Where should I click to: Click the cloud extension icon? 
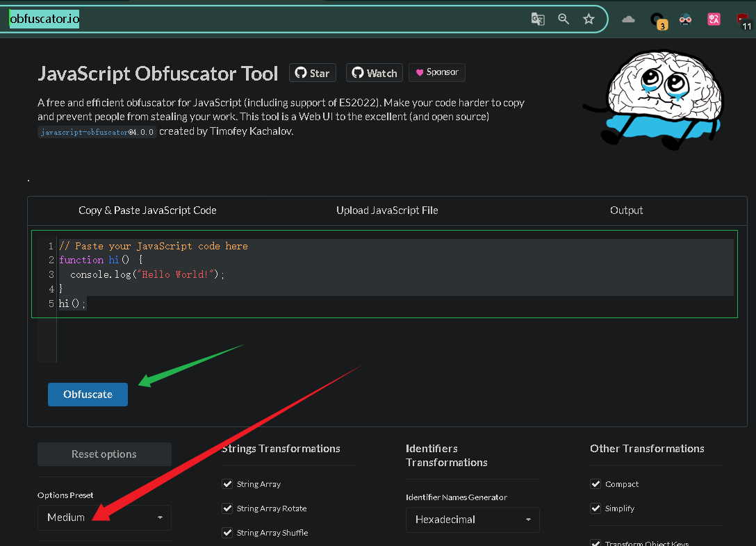coord(627,19)
